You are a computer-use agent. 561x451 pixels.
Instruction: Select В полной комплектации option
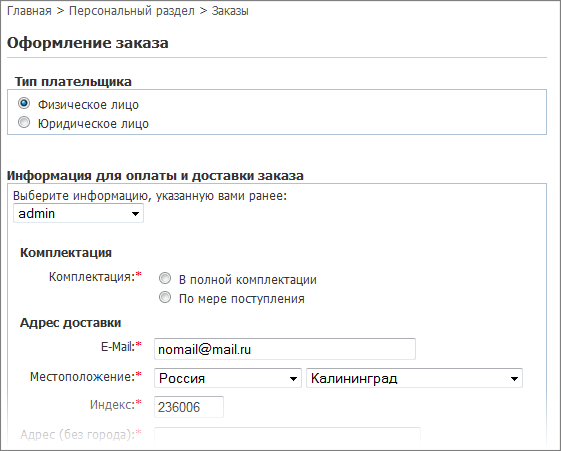click(x=165, y=278)
